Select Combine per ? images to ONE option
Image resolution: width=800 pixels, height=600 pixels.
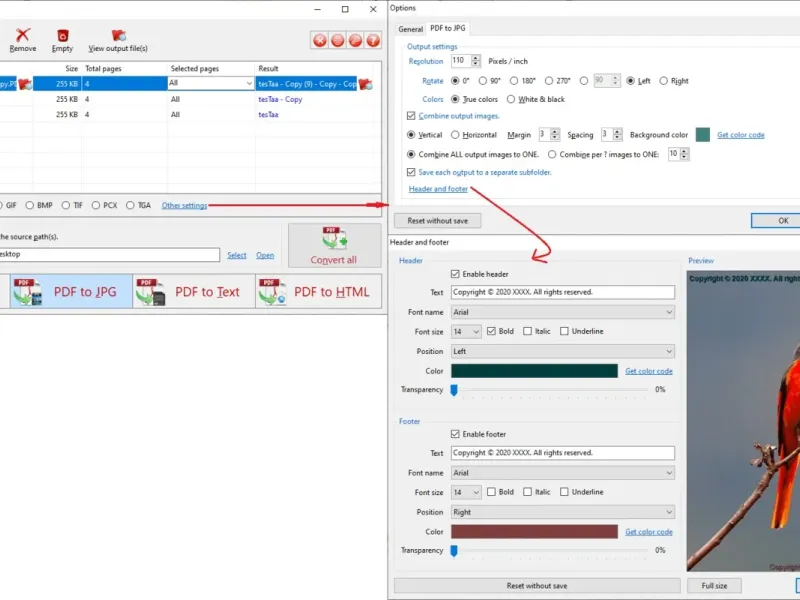[552, 154]
